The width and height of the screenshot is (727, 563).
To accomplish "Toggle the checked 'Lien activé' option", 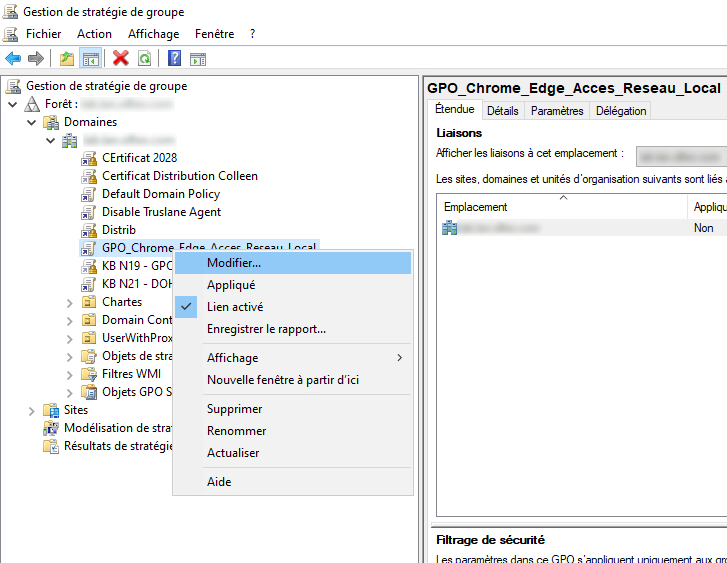I will click(x=235, y=307).
